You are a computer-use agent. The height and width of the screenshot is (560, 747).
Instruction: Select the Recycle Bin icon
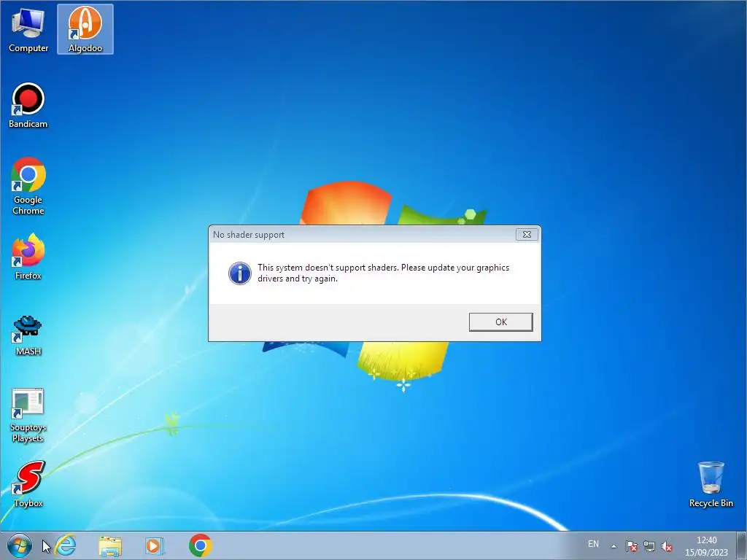[x=711, y=484]
